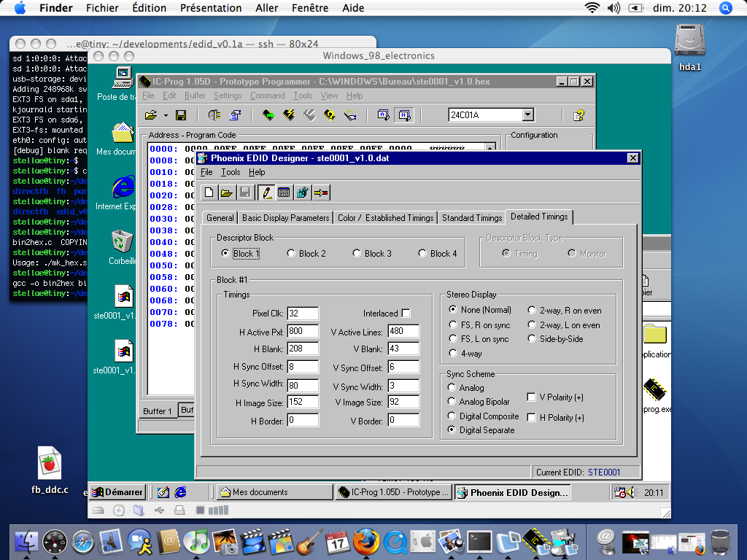Open IC-Prog options sheet icon
The width and height of the screenshot is (747, 560).
point(236,115)
